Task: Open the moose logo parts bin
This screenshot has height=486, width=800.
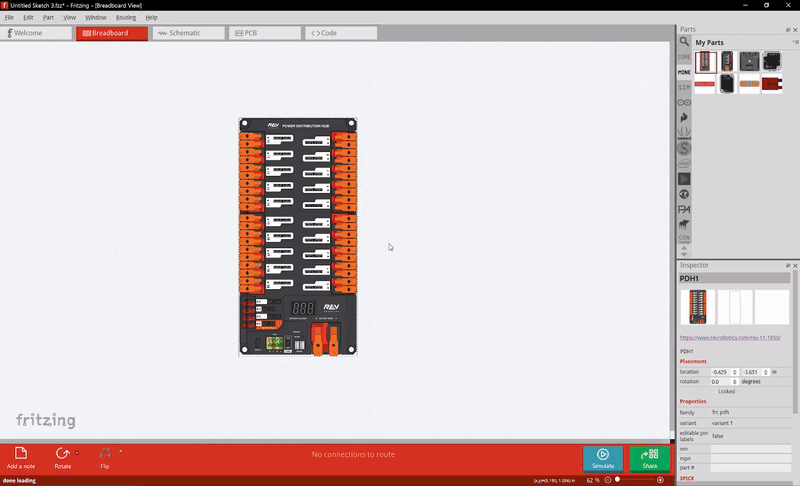Action: point(684,224)
